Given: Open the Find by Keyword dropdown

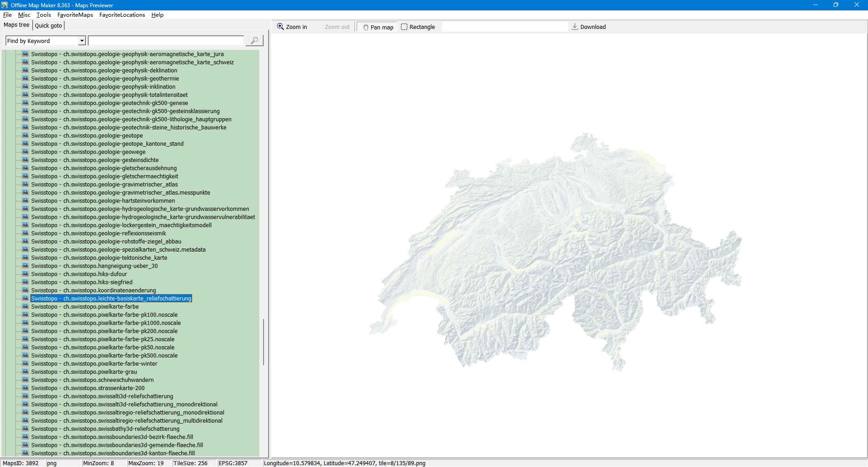Looking at the screenshot, I should tap(82, 41).
